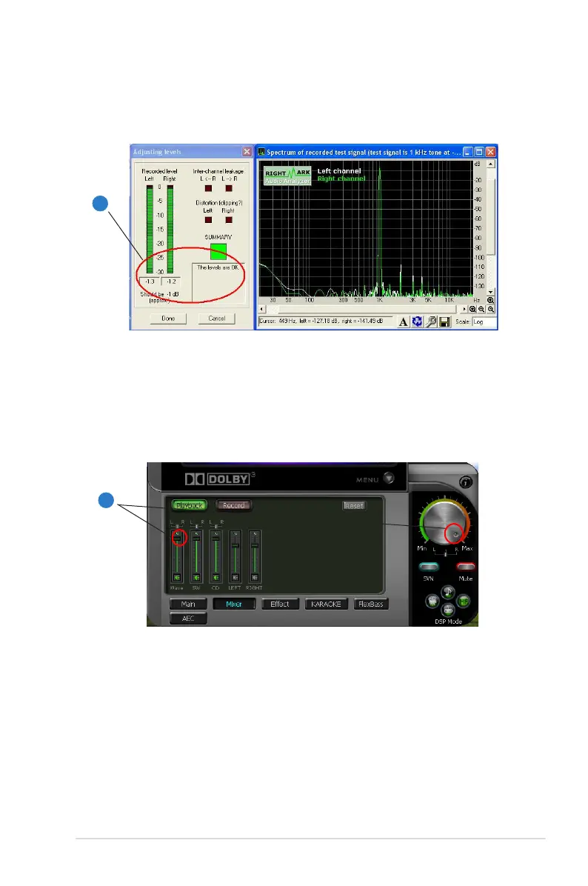Click the magnifier tool icon beside the save icon

click(431, 322)
